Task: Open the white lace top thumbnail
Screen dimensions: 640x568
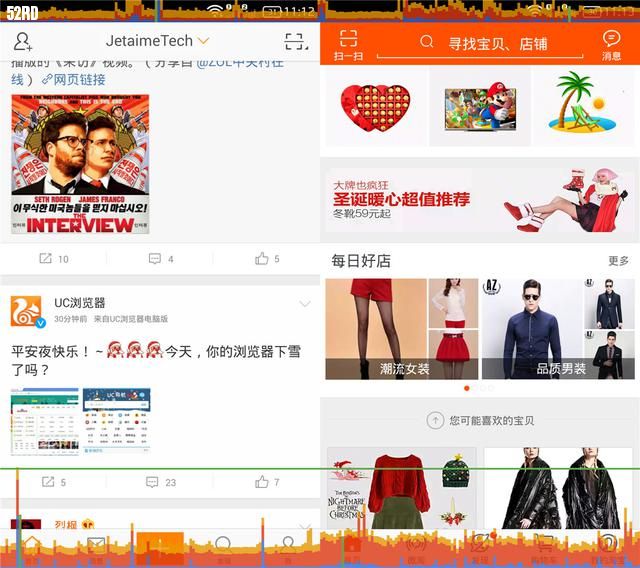Action: click(x=453, y=303)
